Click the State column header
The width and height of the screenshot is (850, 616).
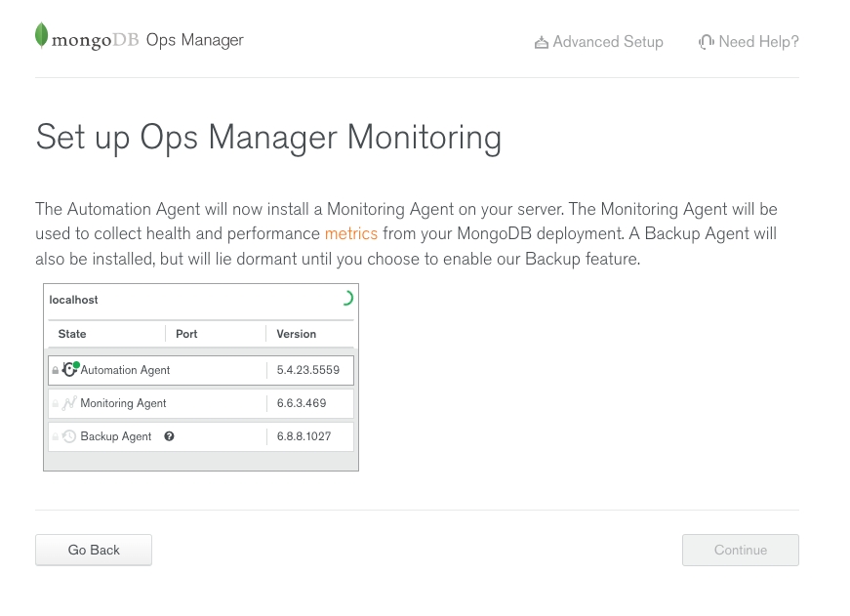coord(72,334)
